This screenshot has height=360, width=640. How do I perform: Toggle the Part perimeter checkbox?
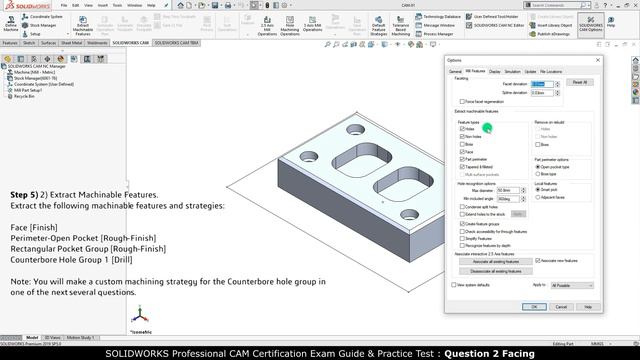tap(462, 159)
